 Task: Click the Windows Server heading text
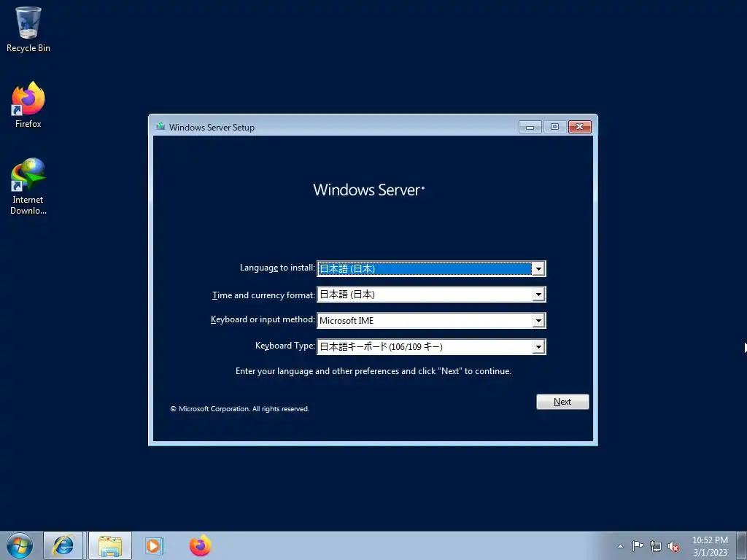click(x=368, y=190)
